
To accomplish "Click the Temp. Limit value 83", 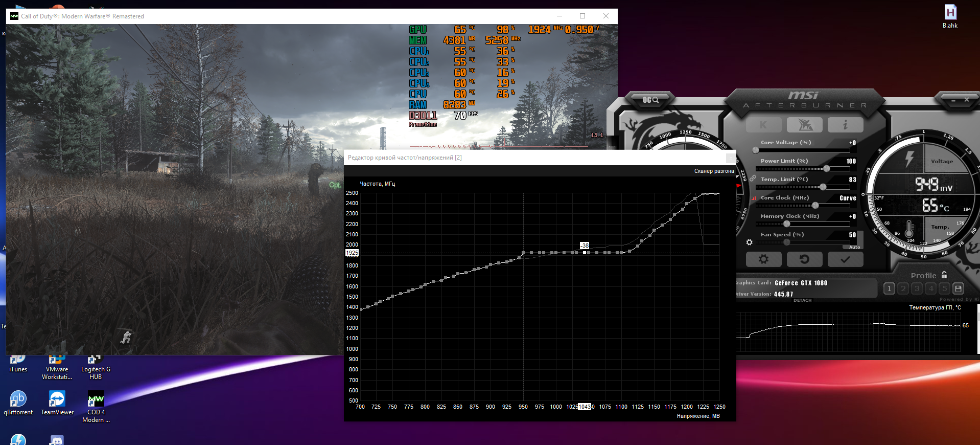I will [x=852, y=180].
